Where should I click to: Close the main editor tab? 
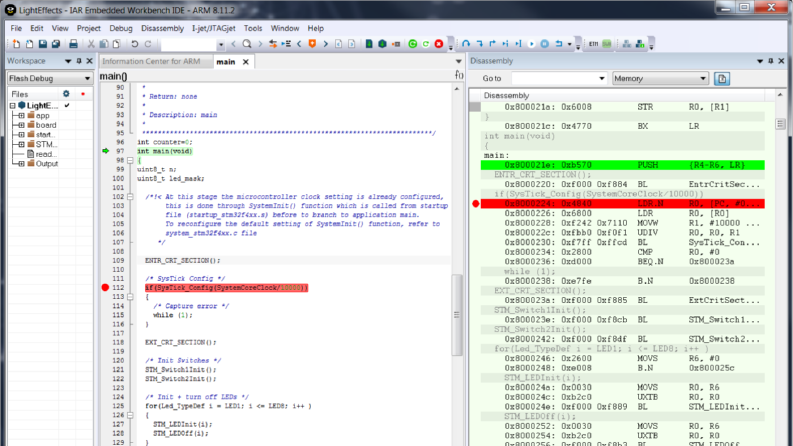pyautogui.click(x=246, y=62)
